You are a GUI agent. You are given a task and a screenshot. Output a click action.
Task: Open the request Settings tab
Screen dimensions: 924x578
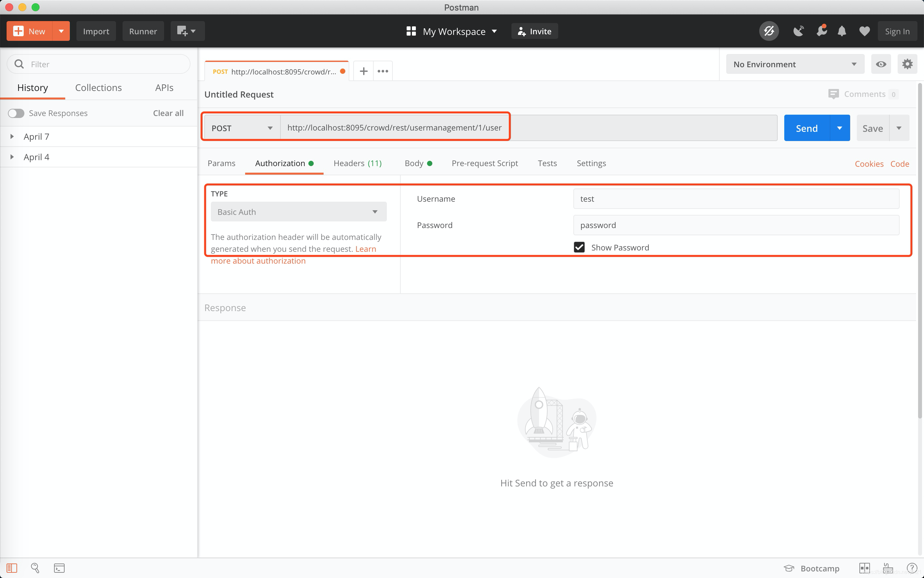coord(591,163)
